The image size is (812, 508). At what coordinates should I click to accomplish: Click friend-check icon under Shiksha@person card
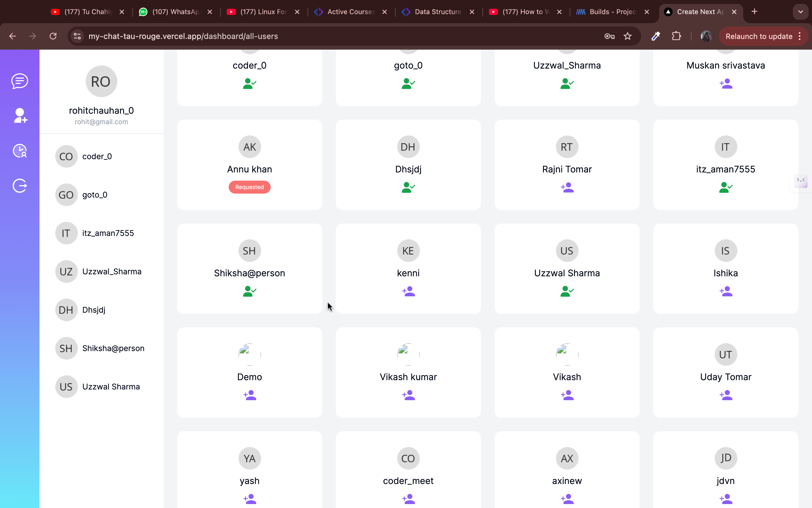click(250, 291)
